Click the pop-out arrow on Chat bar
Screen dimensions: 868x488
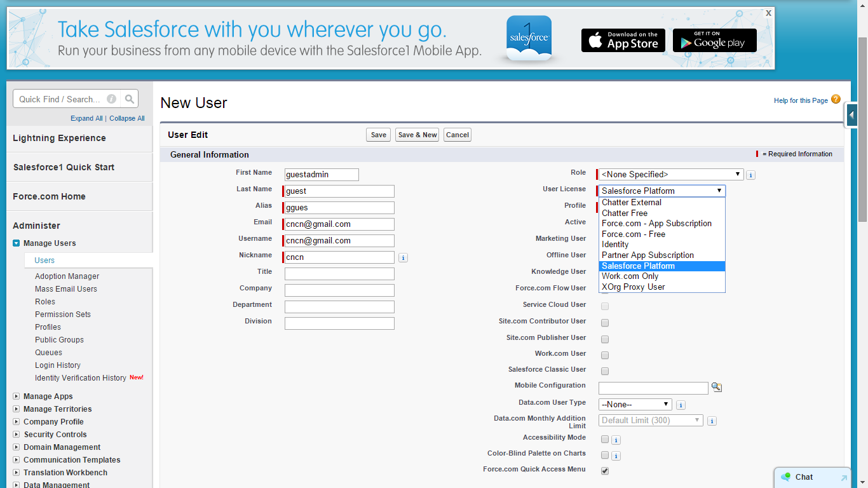844,478
